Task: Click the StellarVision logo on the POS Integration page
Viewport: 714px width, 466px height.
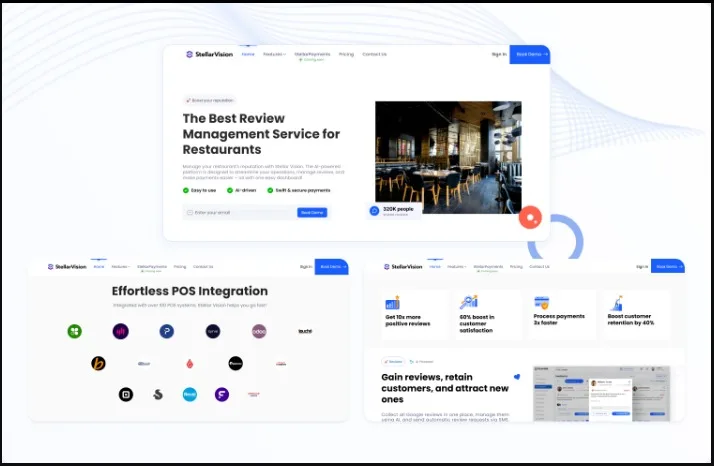Action: [67, 266]
